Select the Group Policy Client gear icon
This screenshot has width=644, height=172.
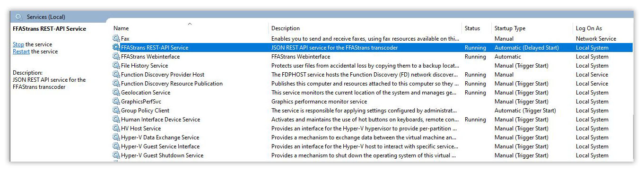tap(116, 110)
